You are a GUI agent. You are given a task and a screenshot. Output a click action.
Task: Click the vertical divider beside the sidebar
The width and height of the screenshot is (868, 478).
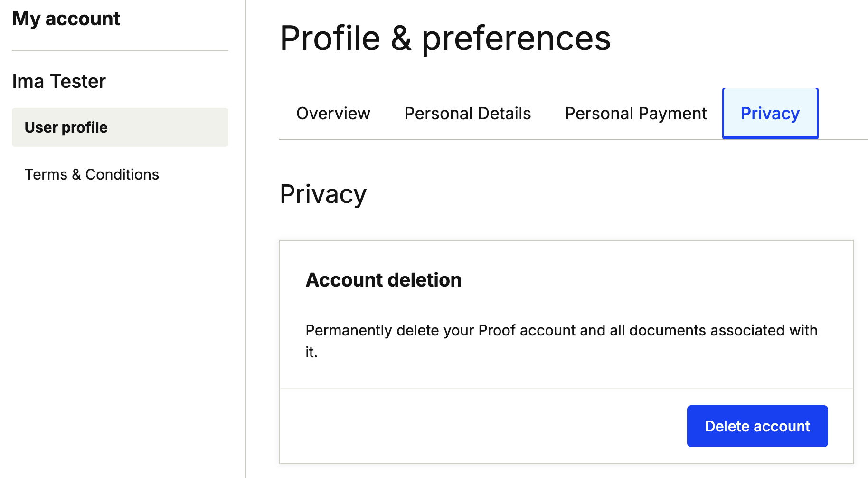pos(245,285)
